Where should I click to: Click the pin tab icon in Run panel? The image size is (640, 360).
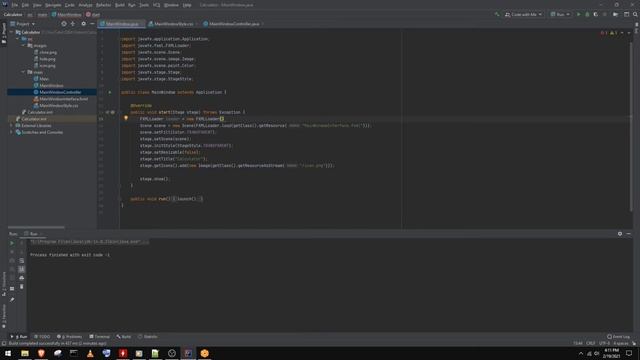point(12,300)
